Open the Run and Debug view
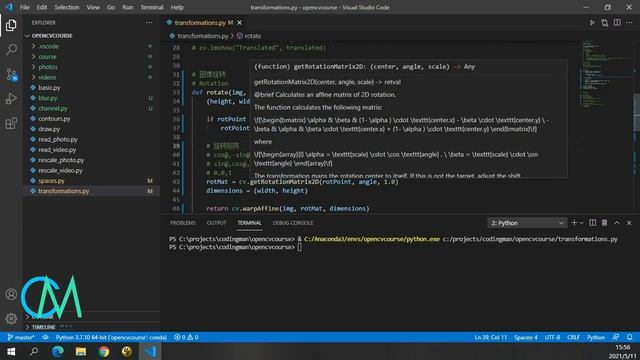Image resolution: width=640 pixels, height=360 pixels. [11, 99]
